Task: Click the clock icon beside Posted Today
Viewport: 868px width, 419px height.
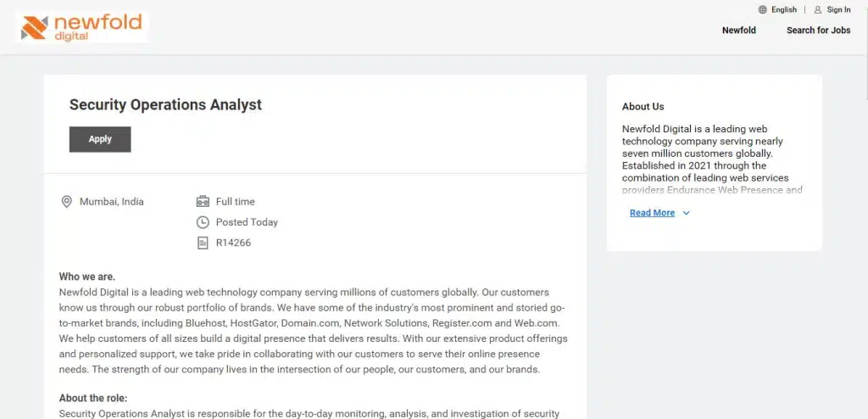Action: click(x=203, y=222)
